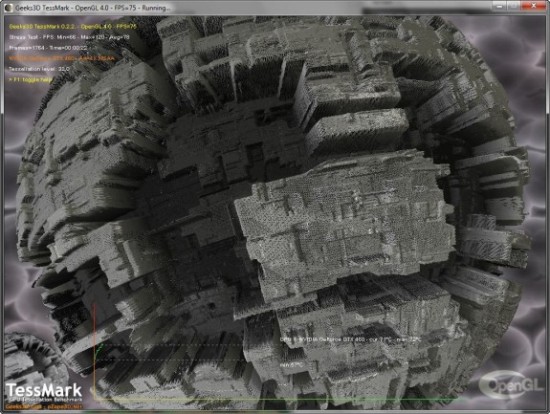Click the Frames and Time counter line
The image size is (550, 414).
pos(48,48)
